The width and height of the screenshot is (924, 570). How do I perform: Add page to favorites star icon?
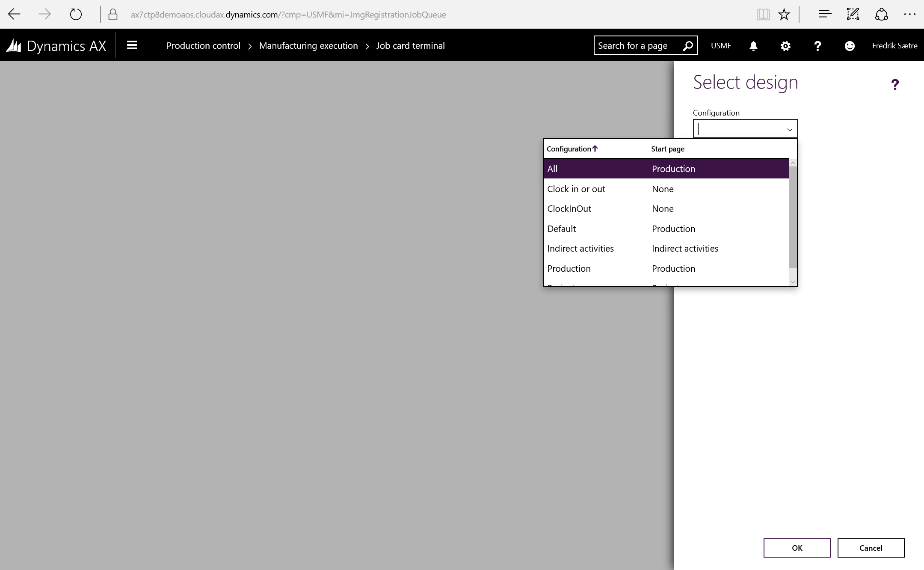784,15
